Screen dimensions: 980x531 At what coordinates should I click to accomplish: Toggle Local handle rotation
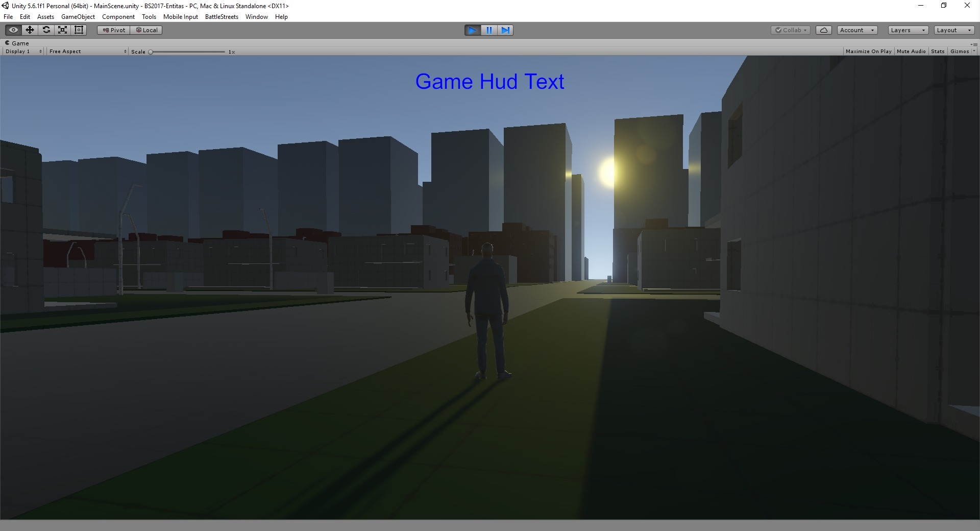tap(146, 30)
